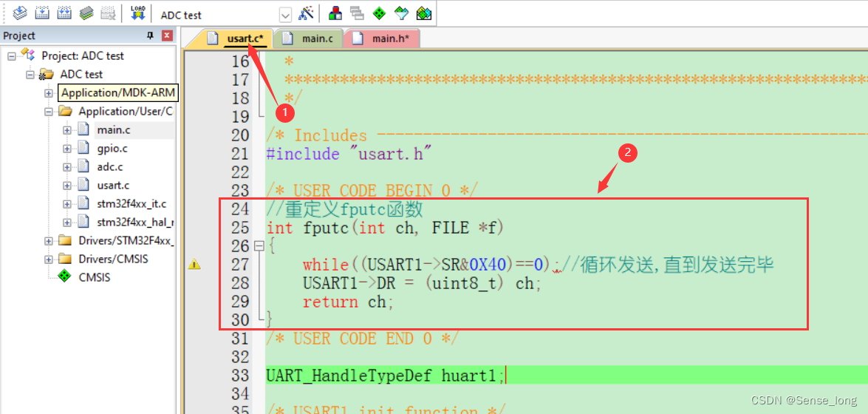
Task: Open the target selection dropdown arrow
Action: [x=285, y=14]
